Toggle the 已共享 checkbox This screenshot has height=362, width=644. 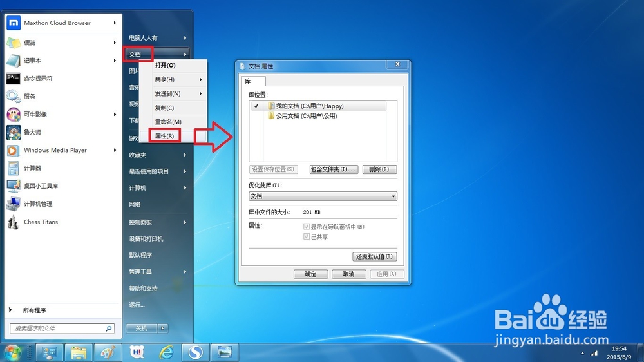pos(307,236)
